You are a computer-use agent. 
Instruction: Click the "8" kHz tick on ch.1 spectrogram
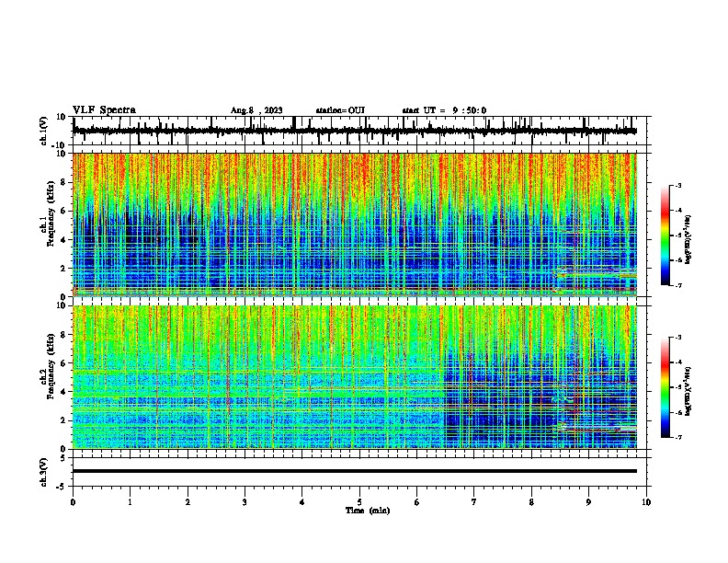64,182
